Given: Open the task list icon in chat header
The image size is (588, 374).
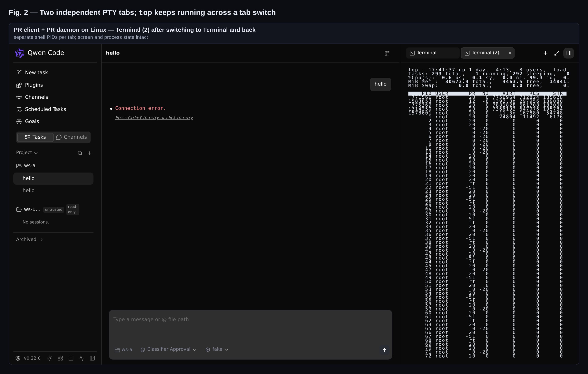Looking at the screenshot, I should 387,53.
